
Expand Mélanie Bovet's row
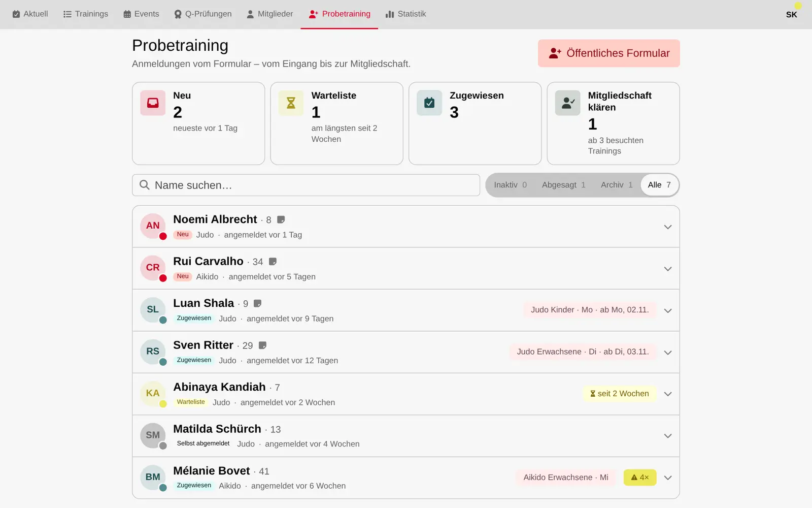pos(668,478)
